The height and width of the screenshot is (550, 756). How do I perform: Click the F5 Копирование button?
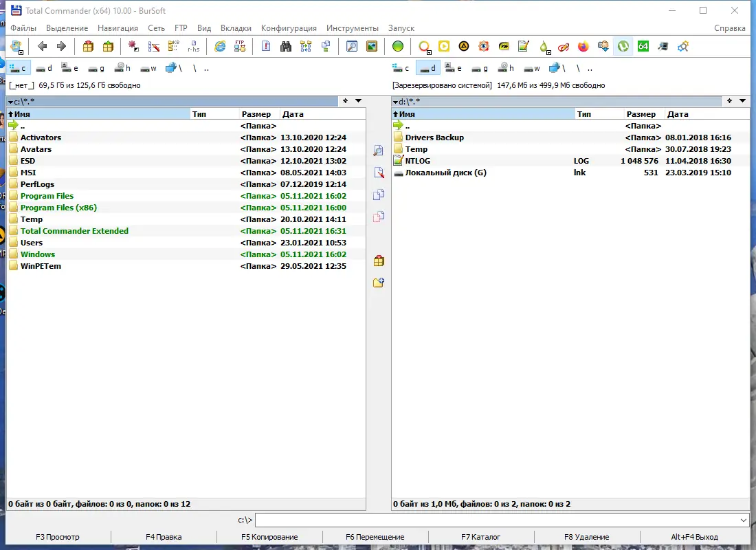tap(269, 537)
